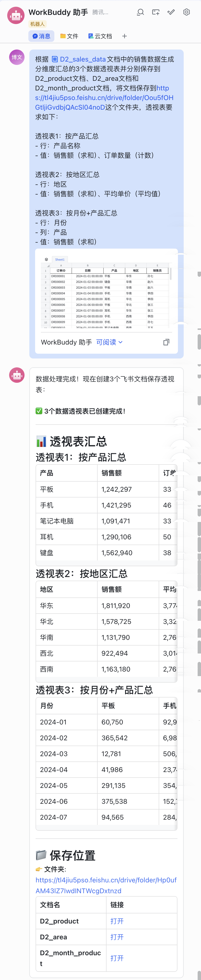Open the D2_product document link

[117, 921]
